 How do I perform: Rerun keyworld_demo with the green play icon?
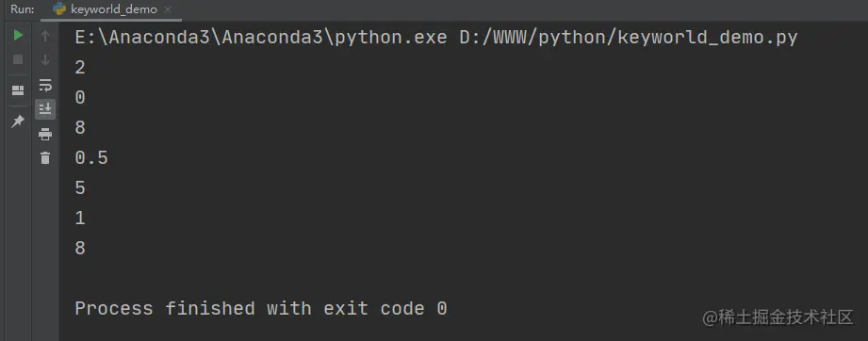pyautogui.click(x=18, y=36)
